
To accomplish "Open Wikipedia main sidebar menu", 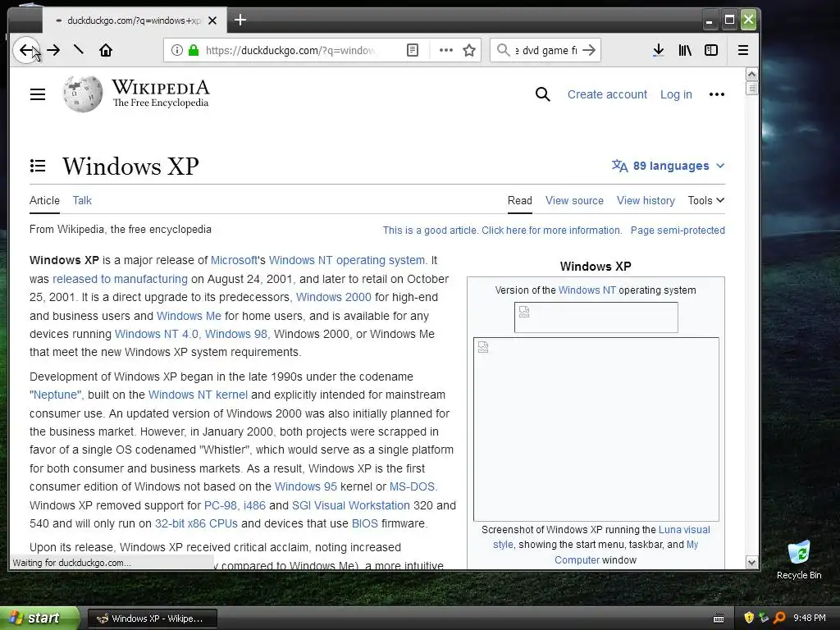I will pos(38,95).
